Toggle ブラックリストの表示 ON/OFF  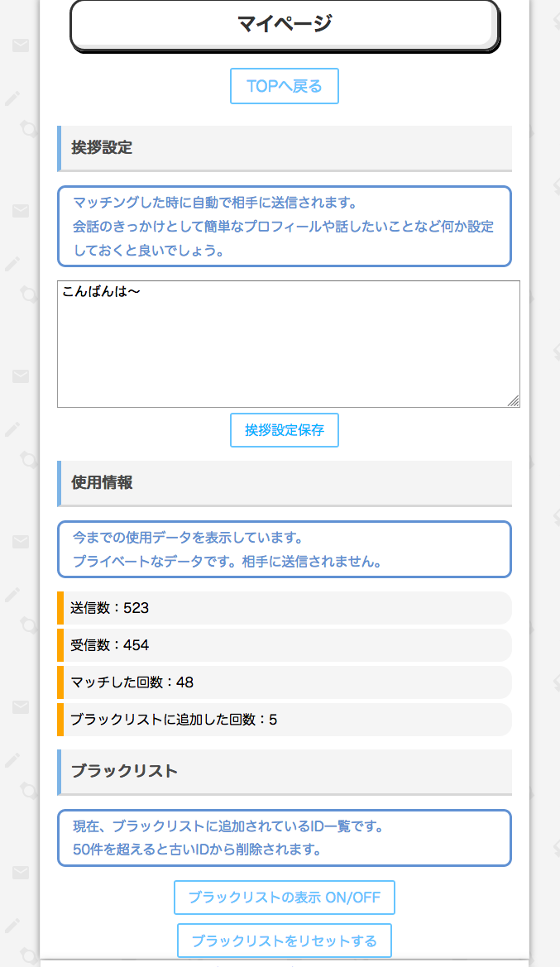(x=284, y=898)
